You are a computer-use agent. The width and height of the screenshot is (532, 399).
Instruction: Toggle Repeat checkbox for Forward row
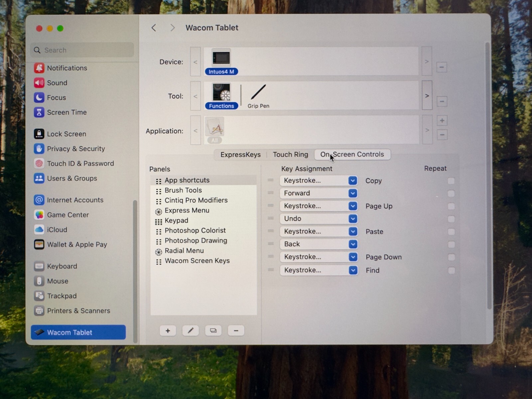point(451,194)
